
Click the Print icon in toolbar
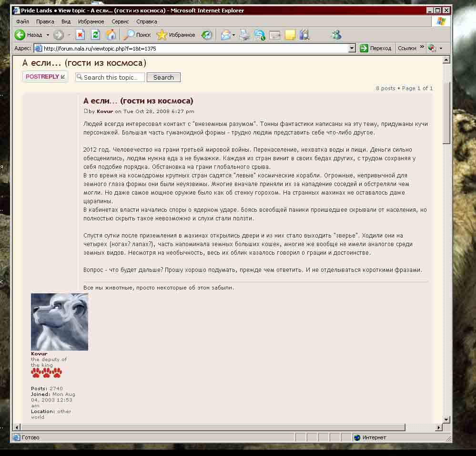point(244,35)
